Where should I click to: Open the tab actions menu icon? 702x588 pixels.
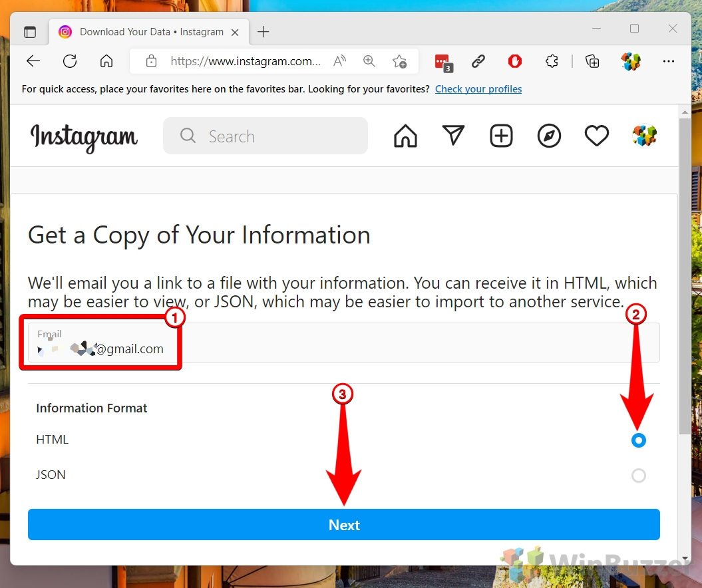pyautogui.click(x=30, y=32)
